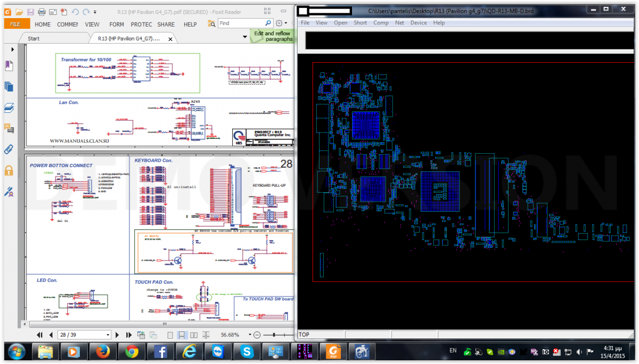Click the email icon in quick toolbar
639x364 pixels.
[53, 12]
